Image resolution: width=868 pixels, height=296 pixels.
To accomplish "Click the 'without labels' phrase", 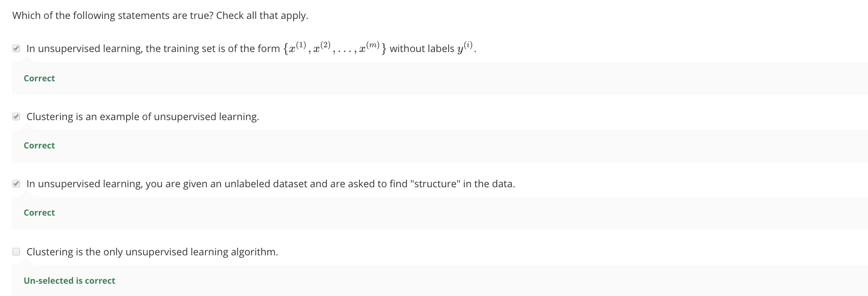I will click(422, 49).
